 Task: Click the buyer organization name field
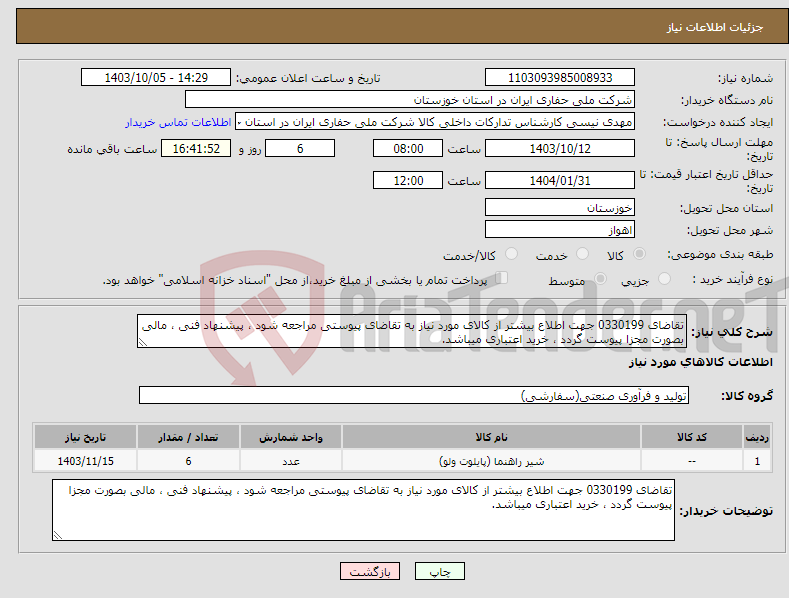(x=410, y=100)
